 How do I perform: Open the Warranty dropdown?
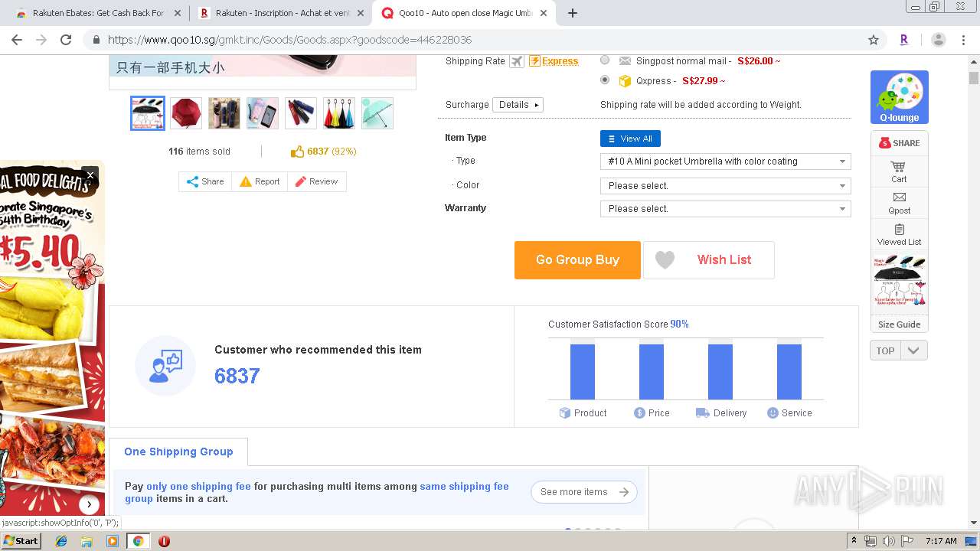click(x=725, y=209)
